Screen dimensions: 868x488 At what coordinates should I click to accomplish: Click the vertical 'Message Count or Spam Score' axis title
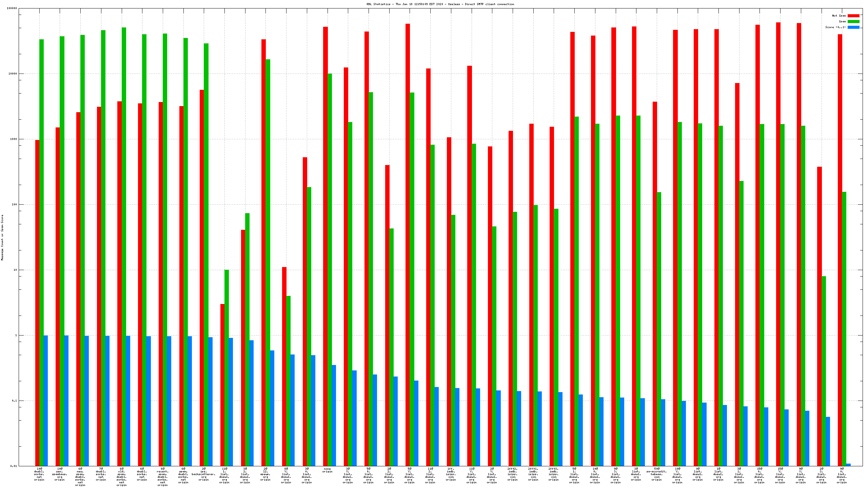[x=2, y=237]
